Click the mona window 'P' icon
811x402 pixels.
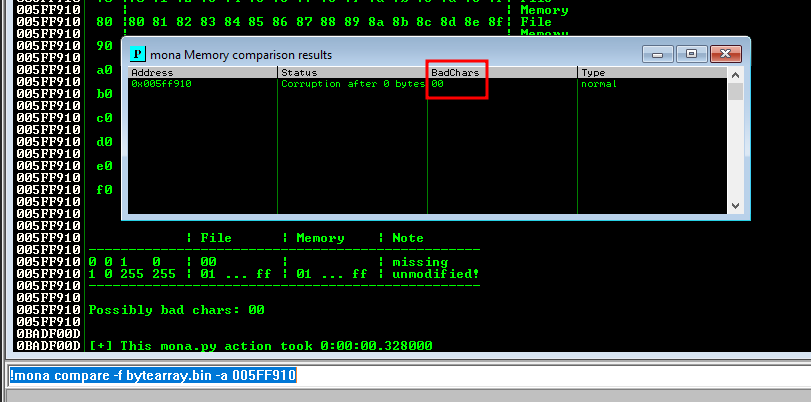[x=138, y=54]
